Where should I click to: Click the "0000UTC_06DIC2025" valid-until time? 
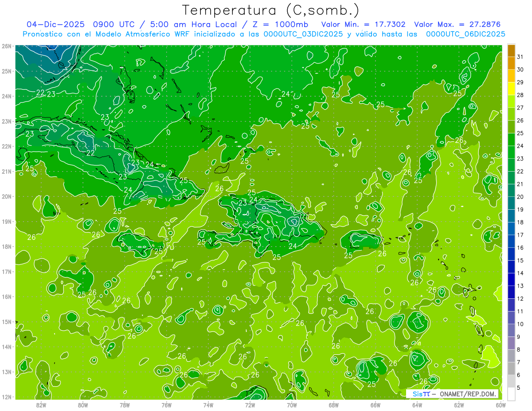tap(465, 34)
